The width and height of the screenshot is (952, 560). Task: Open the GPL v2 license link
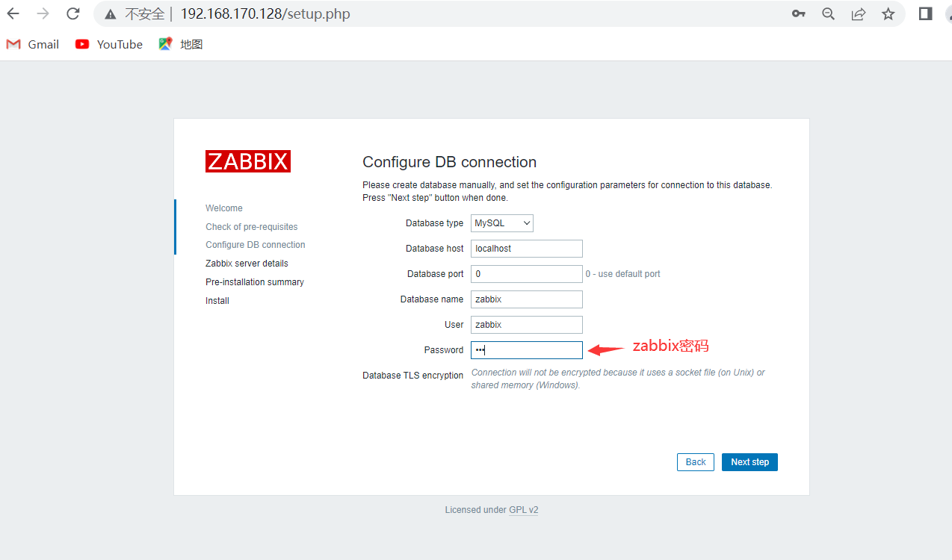(524, 510)
